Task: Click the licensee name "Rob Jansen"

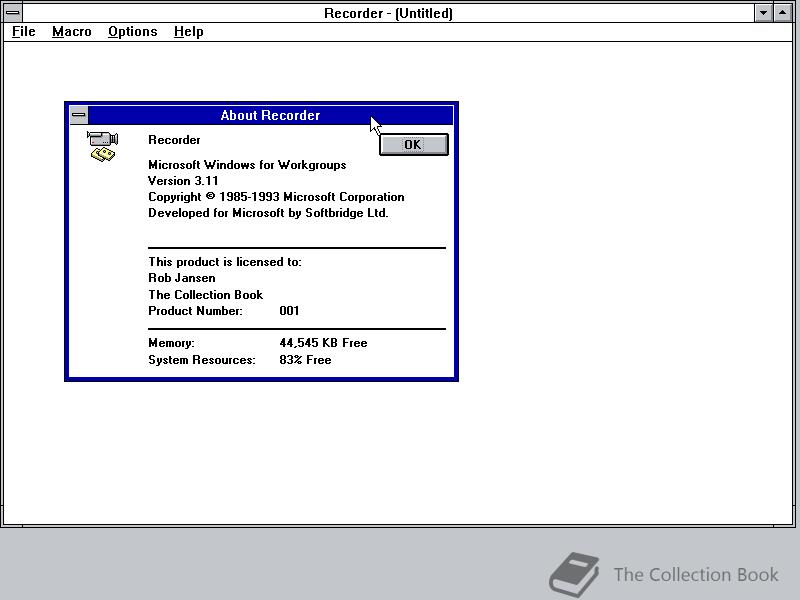Action: coord(182,278)
